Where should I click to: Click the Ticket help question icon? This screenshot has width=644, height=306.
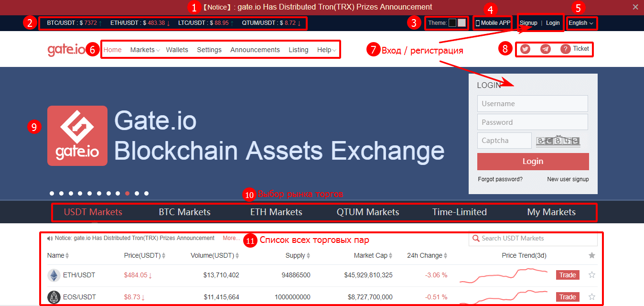tap(566, 49)
